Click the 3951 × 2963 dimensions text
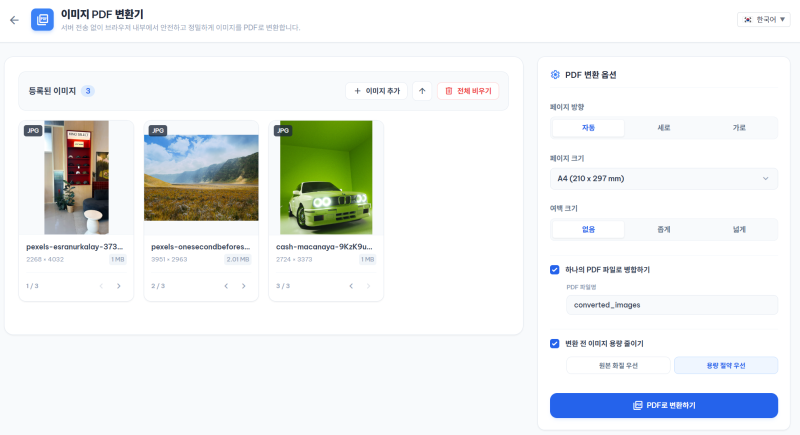Screen dimensions: 800x435 tap(169, 260)
